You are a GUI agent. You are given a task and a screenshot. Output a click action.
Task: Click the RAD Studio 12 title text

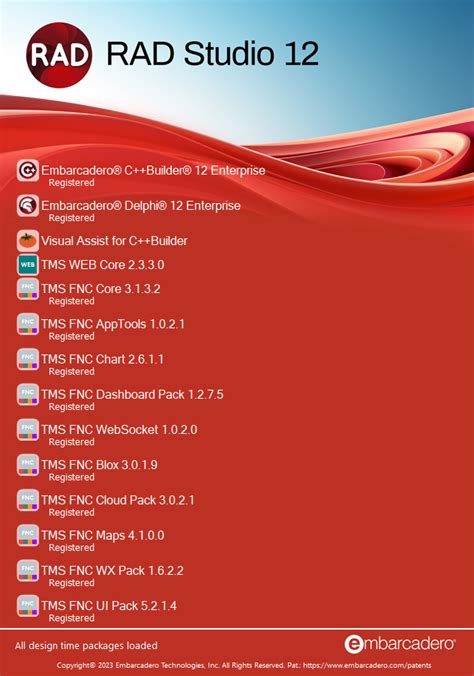[x=212, y=53]
